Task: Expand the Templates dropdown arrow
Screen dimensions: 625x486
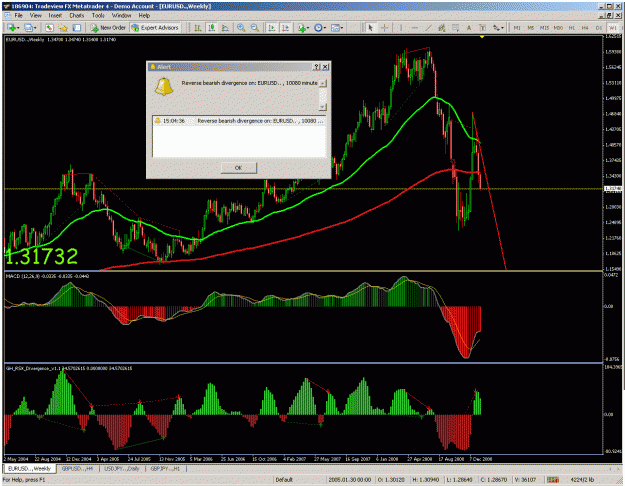Action: pyautogui.click(x=342, y=28)
